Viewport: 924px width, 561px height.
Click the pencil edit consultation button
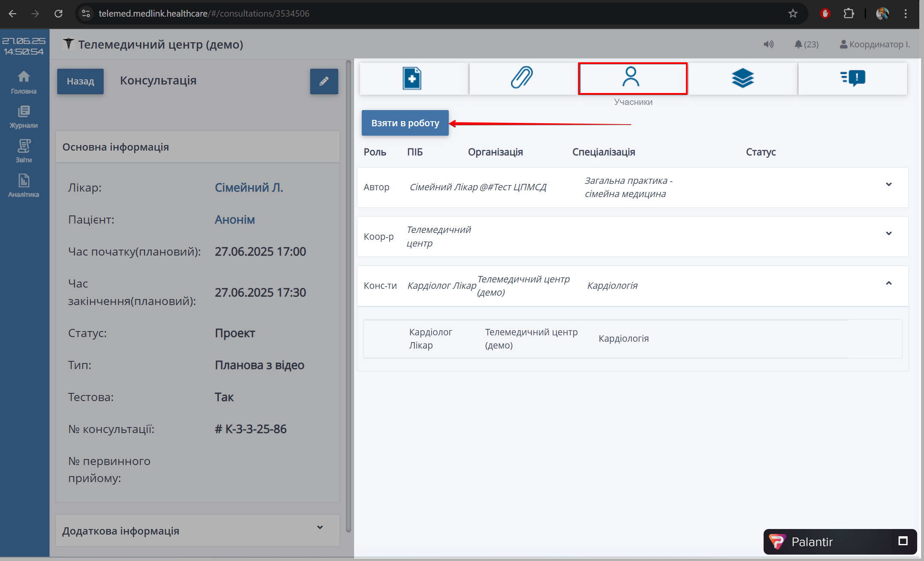(x=324, y=81)
